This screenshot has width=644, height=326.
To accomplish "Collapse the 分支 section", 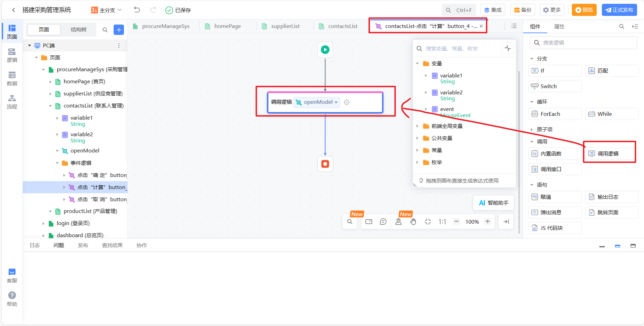I will pyautogui.click(x=532, y=59).
